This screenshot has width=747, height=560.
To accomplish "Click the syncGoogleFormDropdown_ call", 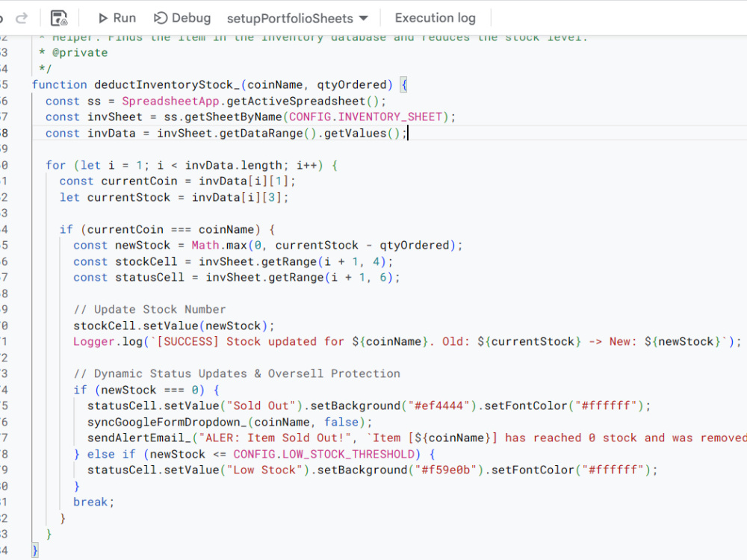I will click(x=229, y=423).
